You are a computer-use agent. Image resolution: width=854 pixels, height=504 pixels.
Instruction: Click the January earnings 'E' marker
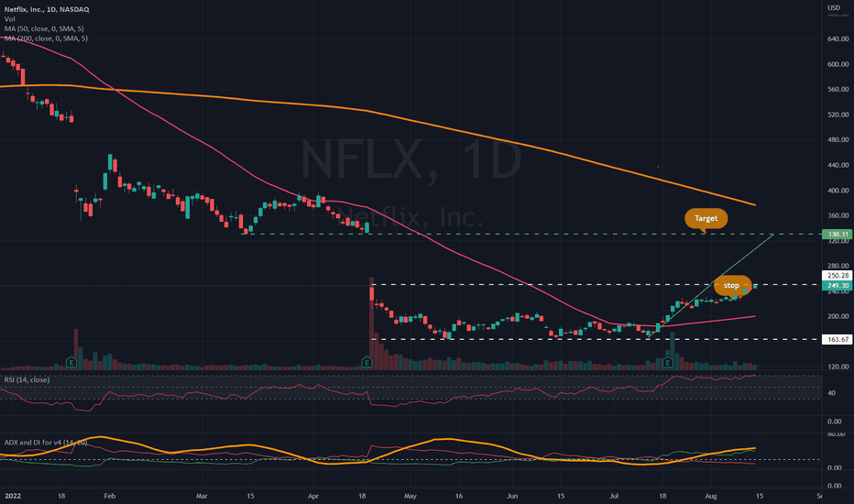tap(71, 362)
